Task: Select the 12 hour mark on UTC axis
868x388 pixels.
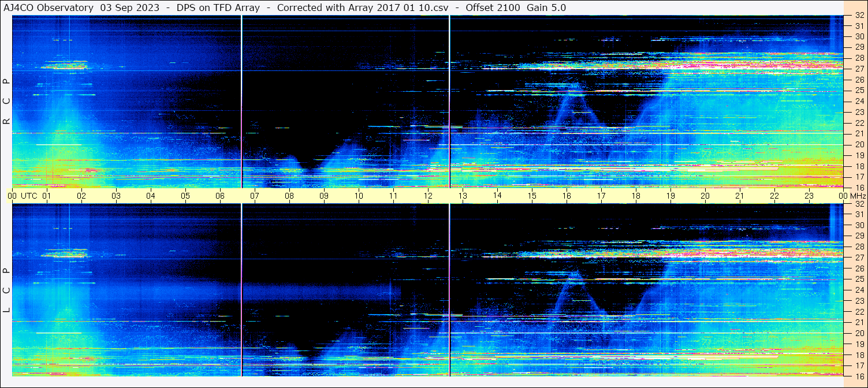Action: pos(428,196)
